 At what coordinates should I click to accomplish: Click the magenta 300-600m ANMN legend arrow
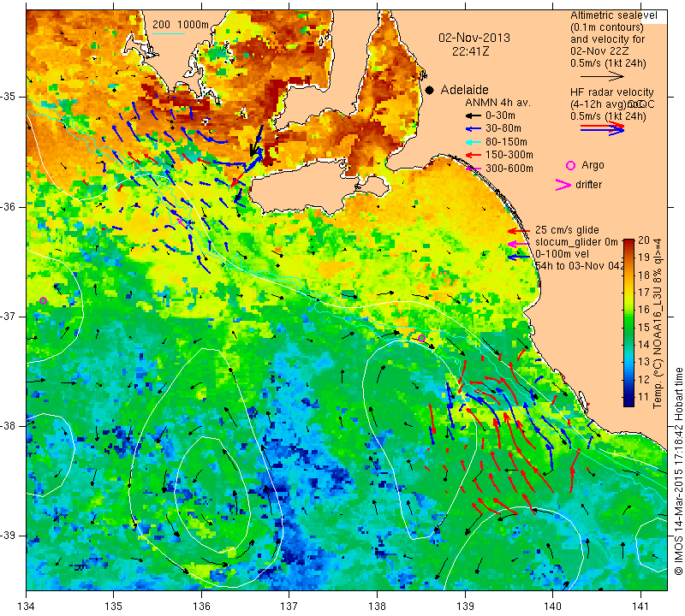474,169
